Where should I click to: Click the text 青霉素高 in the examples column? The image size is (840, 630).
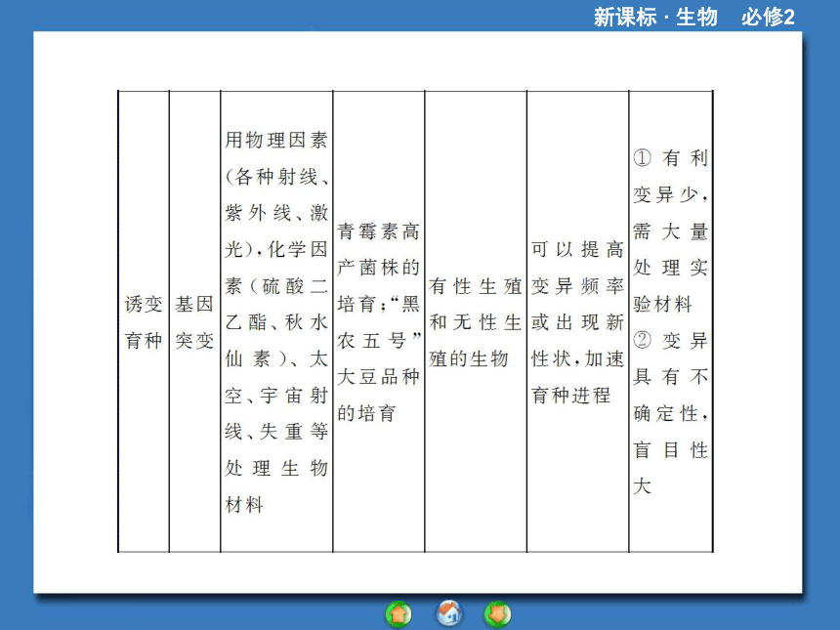pyautogui.click(x=378, y=231)
